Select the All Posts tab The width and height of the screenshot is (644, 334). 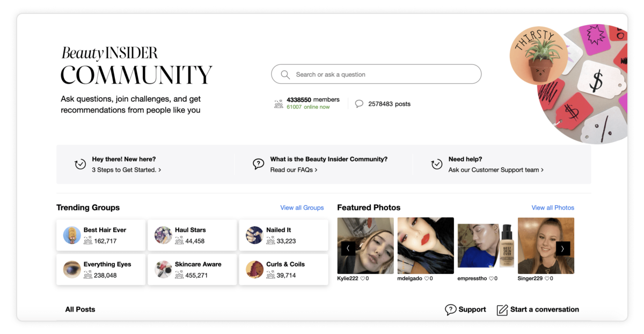click(x=80, y=309)
